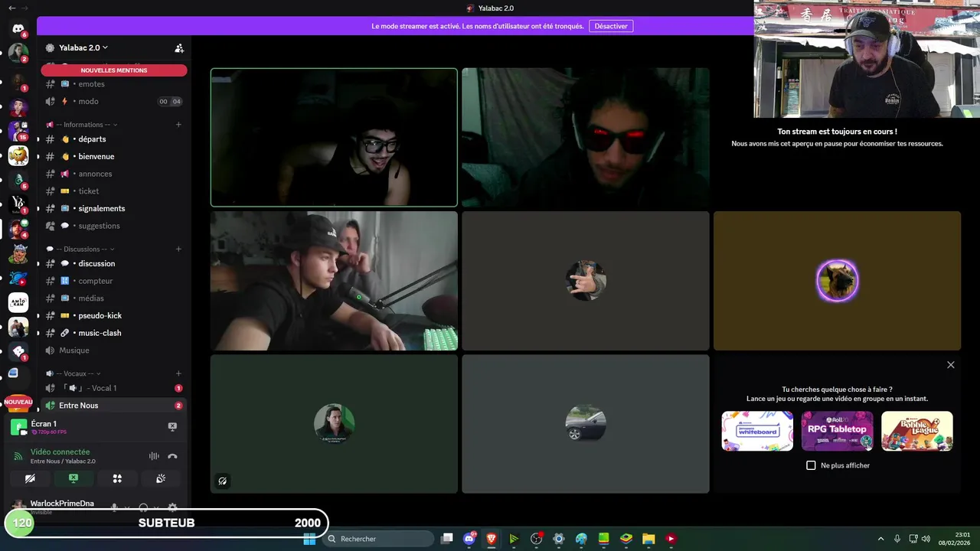The width and height of the screenshot is (980, 551).
Task: Focus the red sunglasses video tile
Action: (586, 138)
